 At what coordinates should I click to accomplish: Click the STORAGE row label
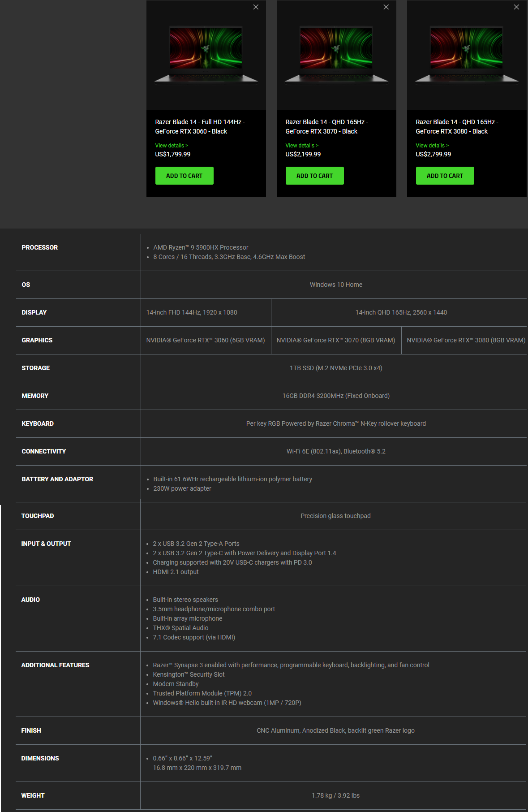point(35,368)
